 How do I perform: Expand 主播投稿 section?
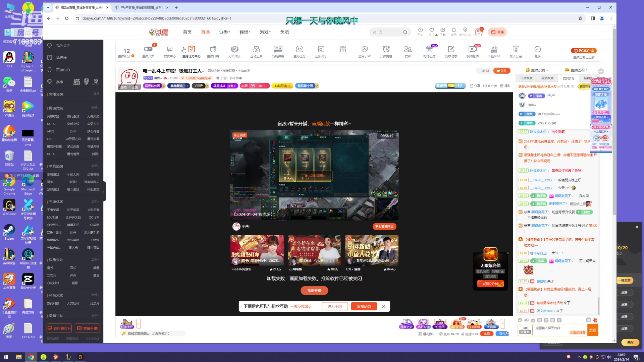[537, 70]
